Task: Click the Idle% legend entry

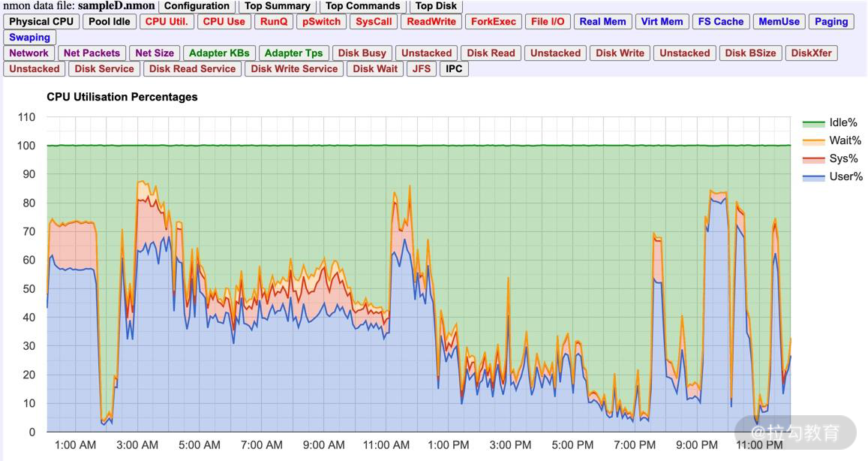Action: (x=842, y=123)
